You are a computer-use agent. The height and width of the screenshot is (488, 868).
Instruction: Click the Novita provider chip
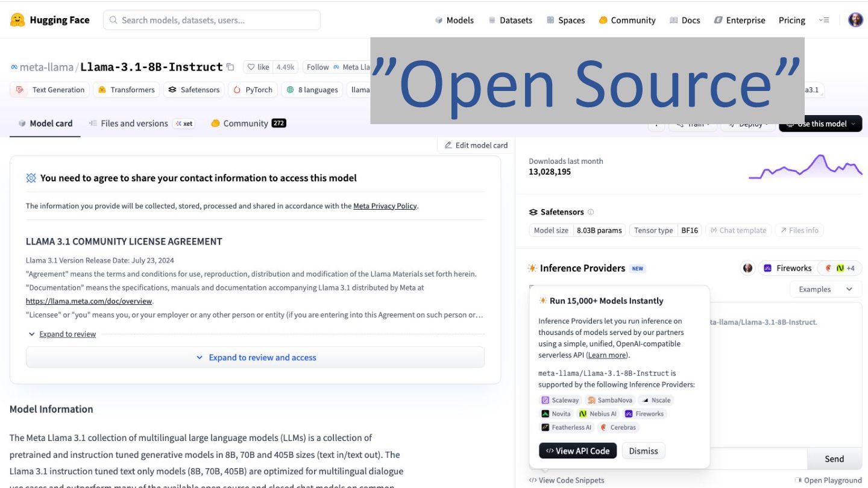pyautogui.click(x=556, y=414)
